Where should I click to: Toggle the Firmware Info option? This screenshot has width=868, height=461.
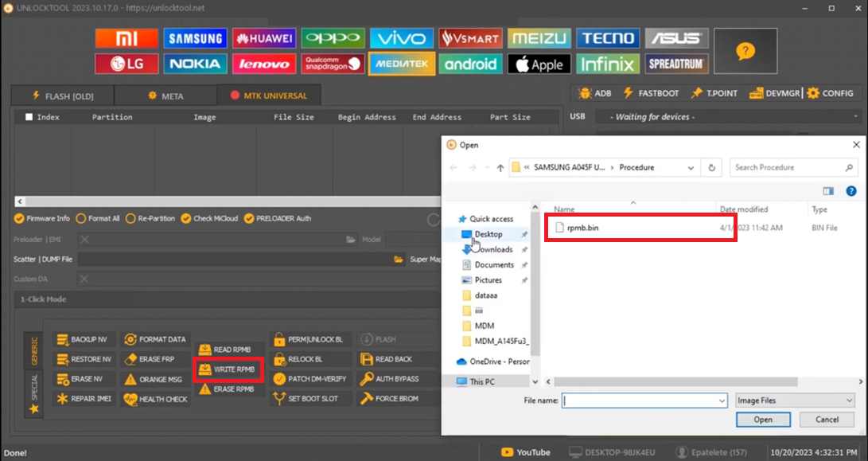pyautogui.click(x=42, y=218)
